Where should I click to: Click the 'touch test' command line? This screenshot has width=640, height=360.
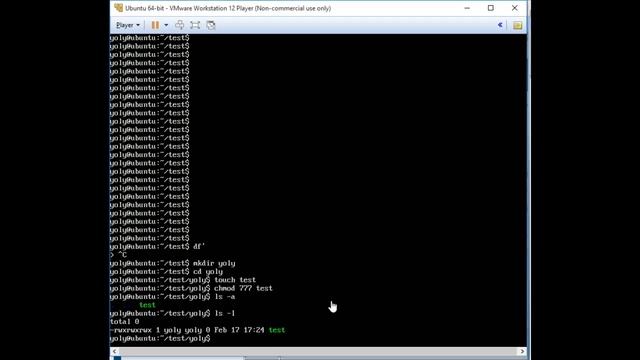click(182, 280)
